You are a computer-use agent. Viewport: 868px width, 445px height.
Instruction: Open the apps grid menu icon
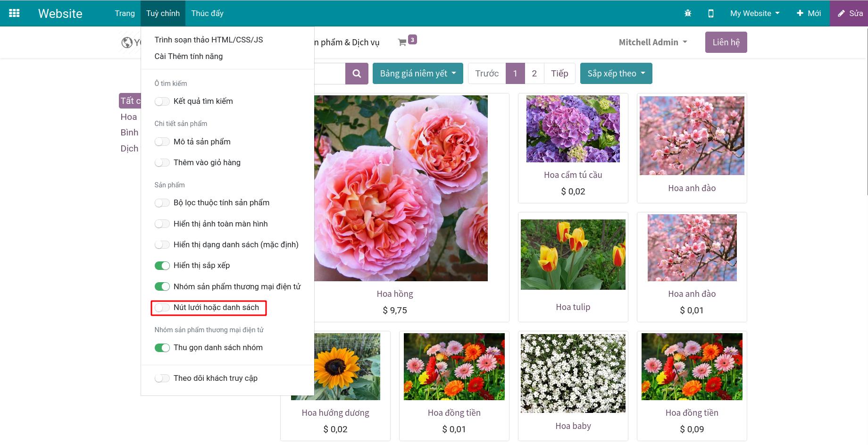click(14, 13)
